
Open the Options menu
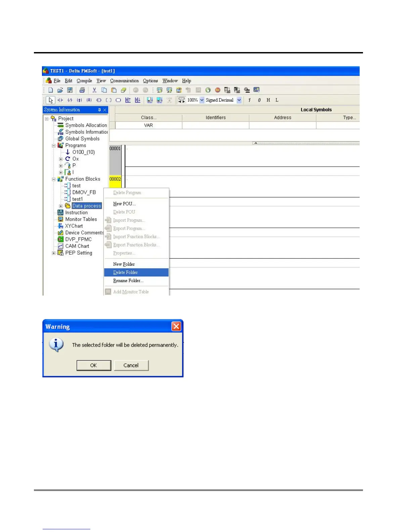(150, 81)
